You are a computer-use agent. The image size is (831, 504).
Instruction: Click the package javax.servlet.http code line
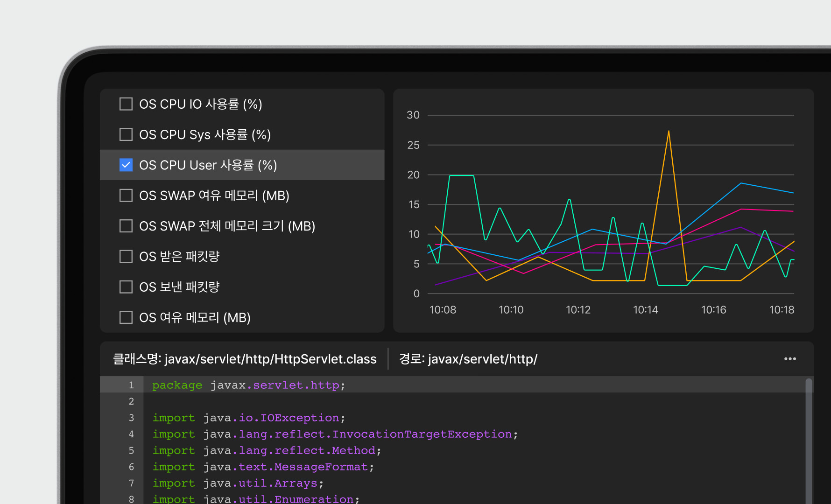pyautogui.click(x=248, y=385)
